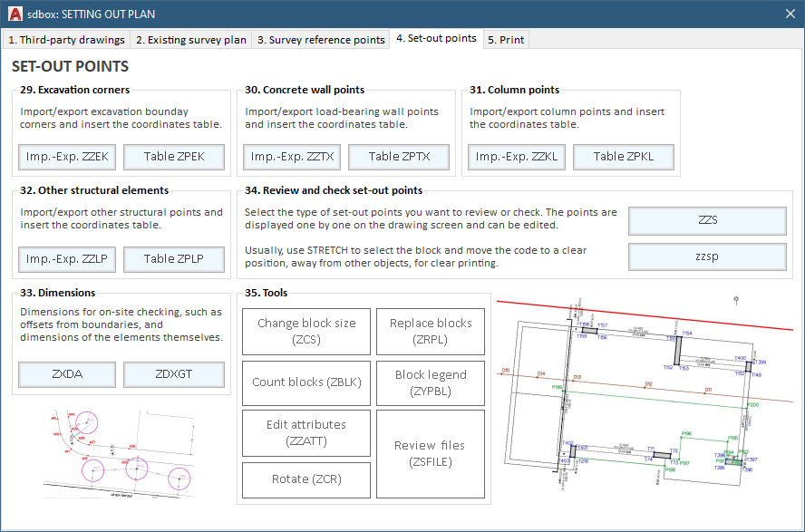805x532 pixels.
Task: Click the dimensions example thumbnail with magenta circles
Action: 119,453
